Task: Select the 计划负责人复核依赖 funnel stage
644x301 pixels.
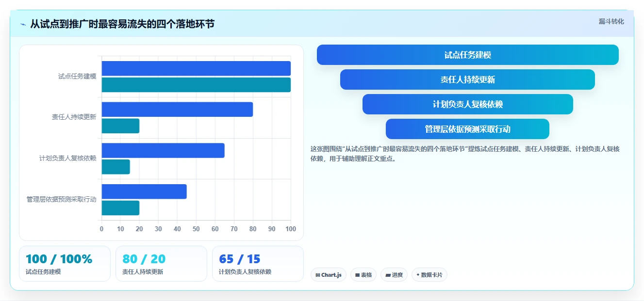Action: click(468, 104)
